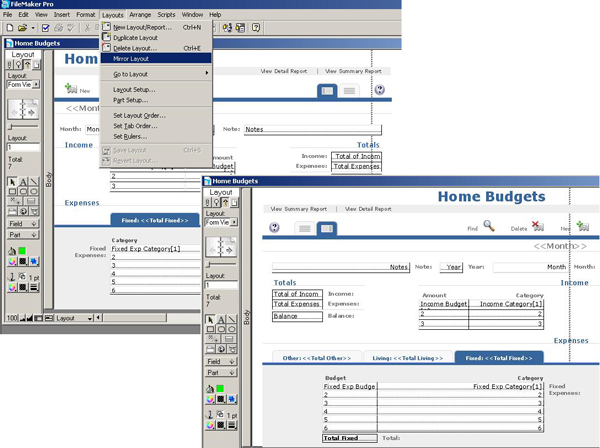The width and height of the screenshot is (600, 448).
Task: Open the Window menu
Action: click(x=192, y=15)
